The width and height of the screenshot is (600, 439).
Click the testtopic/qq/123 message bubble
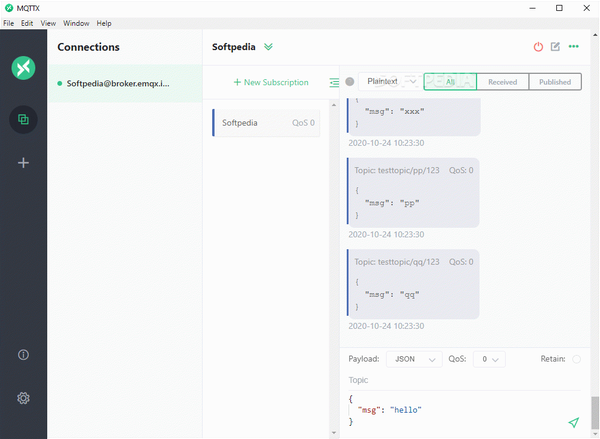(x=413, y=284)
